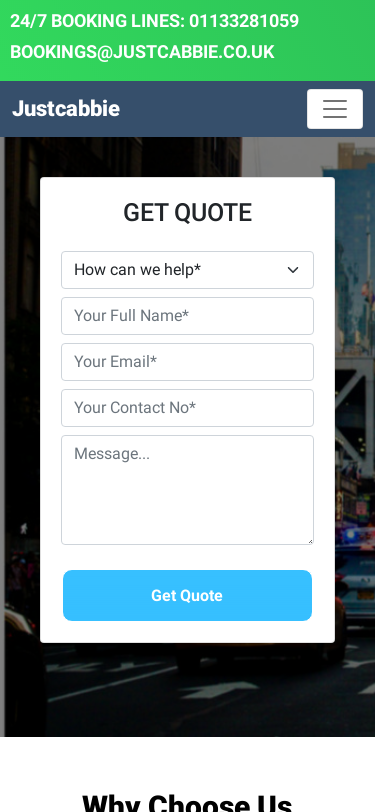This screenshot has width=375, height=812.
Task: Click the green contact banner background
Action: pos(331,40)
